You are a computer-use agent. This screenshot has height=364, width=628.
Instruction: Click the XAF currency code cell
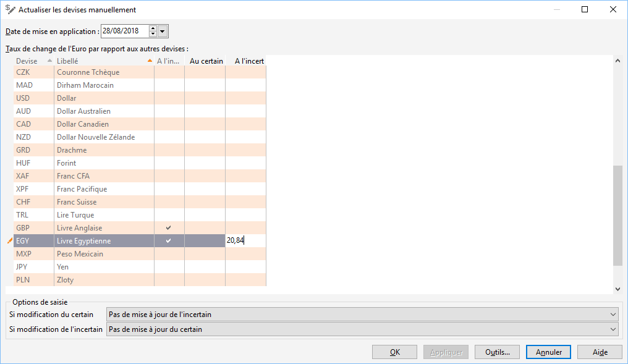(33, 176)
